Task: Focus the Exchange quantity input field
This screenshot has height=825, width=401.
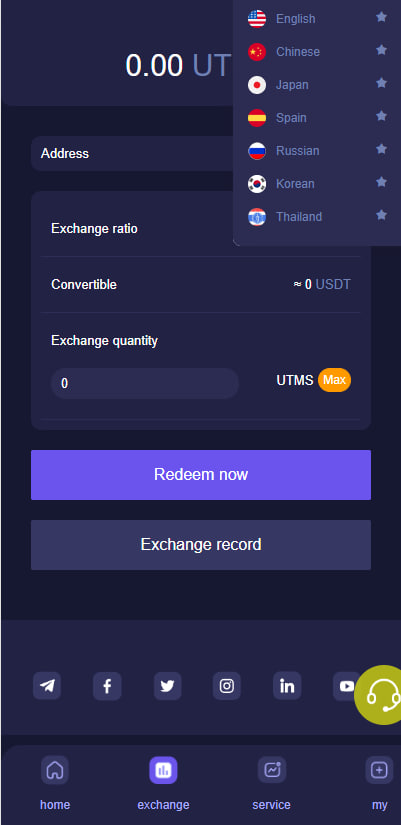Action: click(145, 383)
